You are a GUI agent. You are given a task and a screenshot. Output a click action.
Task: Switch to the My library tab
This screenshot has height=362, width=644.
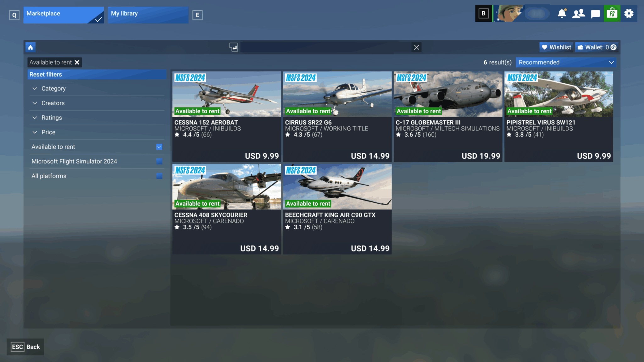[148, 14]
